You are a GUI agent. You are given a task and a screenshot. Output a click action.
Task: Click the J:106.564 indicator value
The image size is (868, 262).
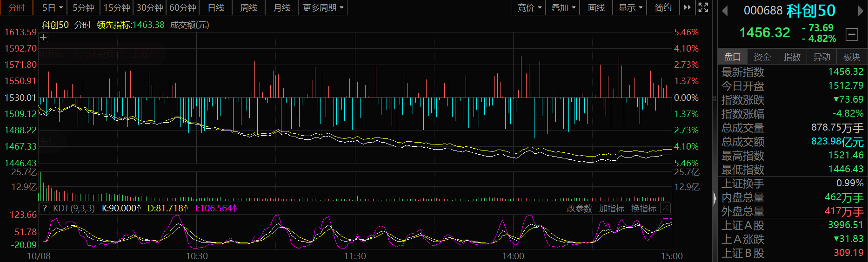point(216,208)
